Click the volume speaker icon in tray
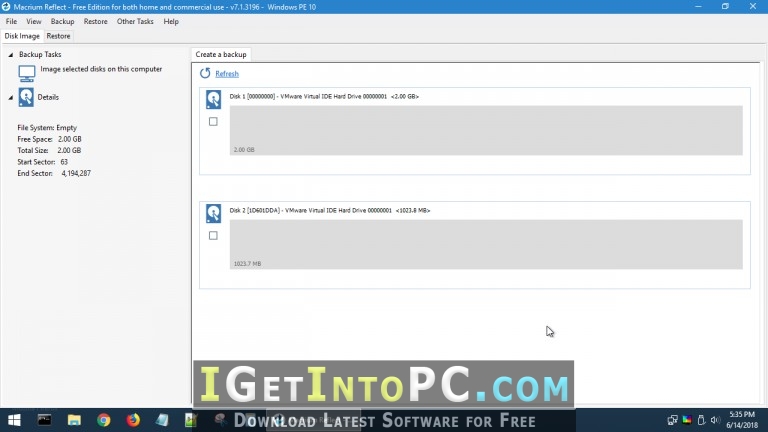The width and height of the screenshot is (768, 432). pos(715,420)
